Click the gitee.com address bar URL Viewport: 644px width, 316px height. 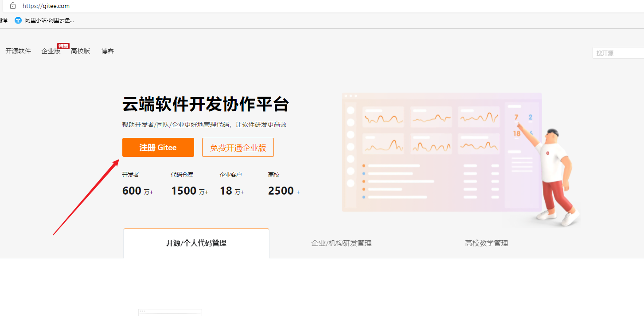(46, 6)
